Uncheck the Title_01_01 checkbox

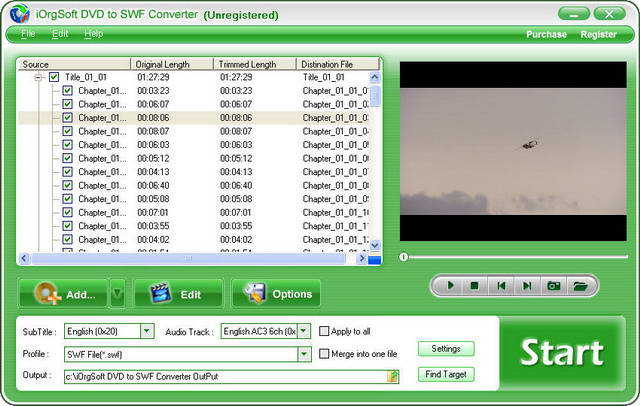[x=54, y=77]
